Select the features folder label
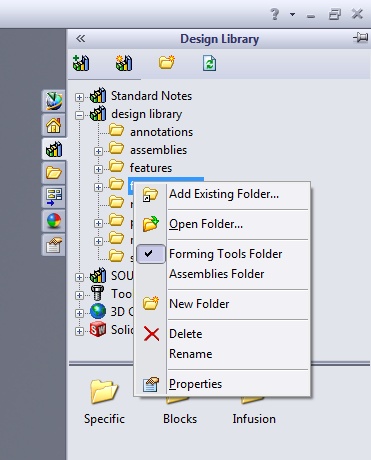 151,168
